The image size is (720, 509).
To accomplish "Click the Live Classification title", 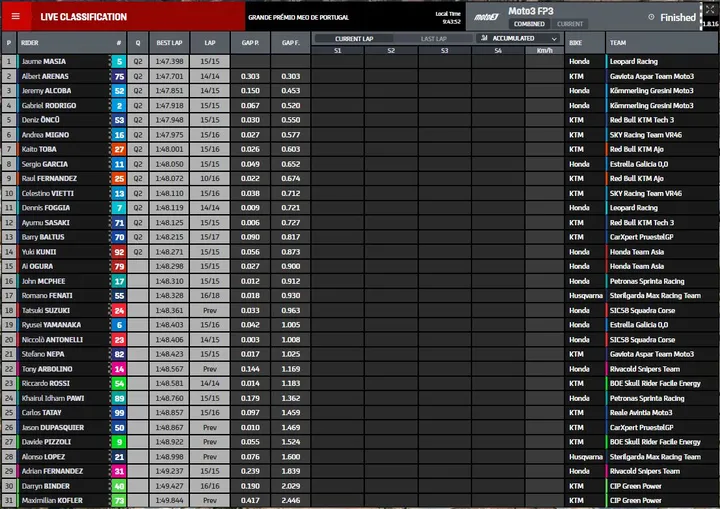I will (x=84, y=17).
